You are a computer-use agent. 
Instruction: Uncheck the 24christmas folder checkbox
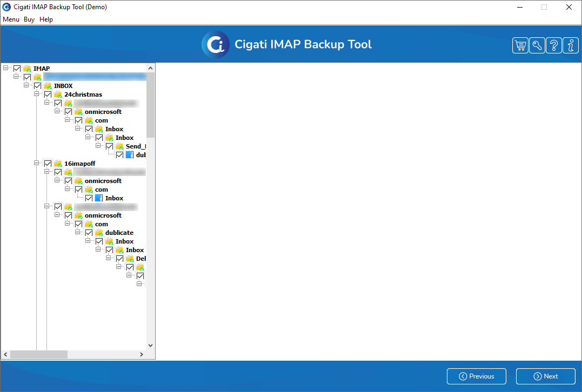pos(48,94)
